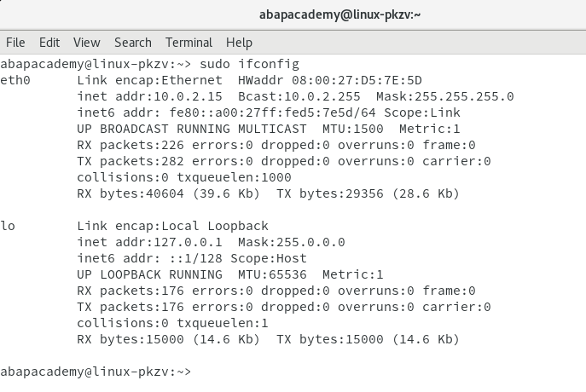Click the Mask:255.255.255.0 text

click(444, 96)
